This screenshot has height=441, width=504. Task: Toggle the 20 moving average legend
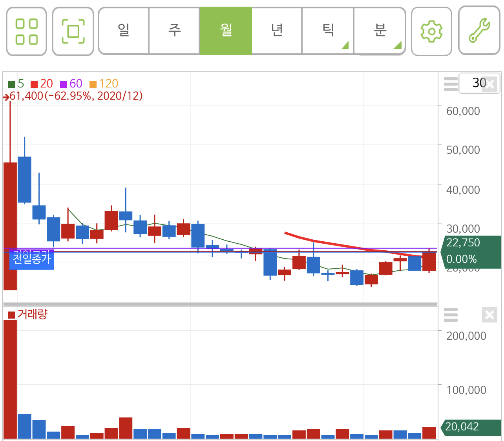pyautogui.click(x=42, y=84)
